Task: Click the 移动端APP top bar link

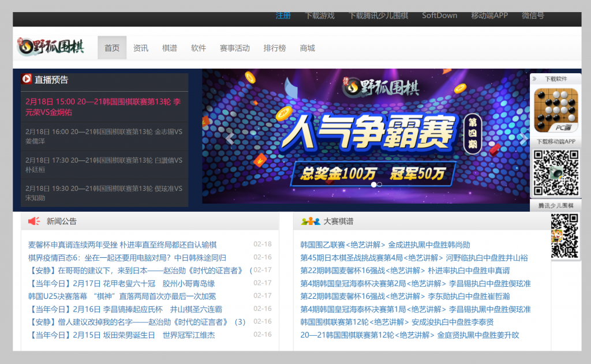Action: (489, 16)
